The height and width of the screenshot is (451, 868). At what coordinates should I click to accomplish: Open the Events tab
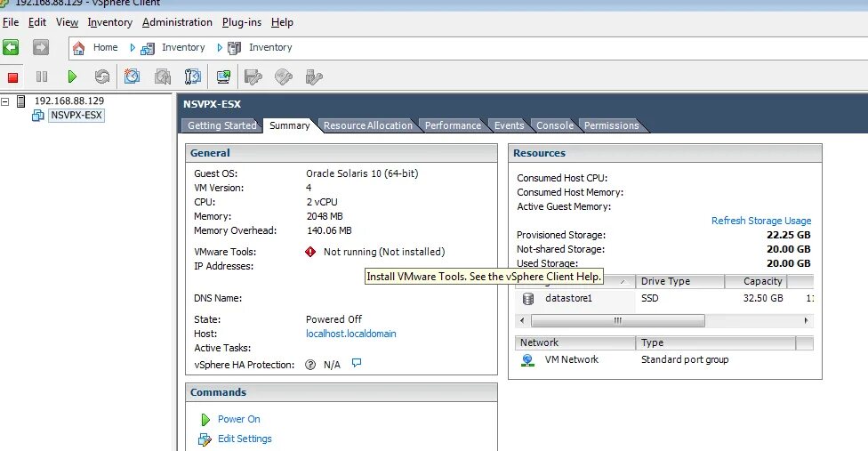click(x=509, y=125)
